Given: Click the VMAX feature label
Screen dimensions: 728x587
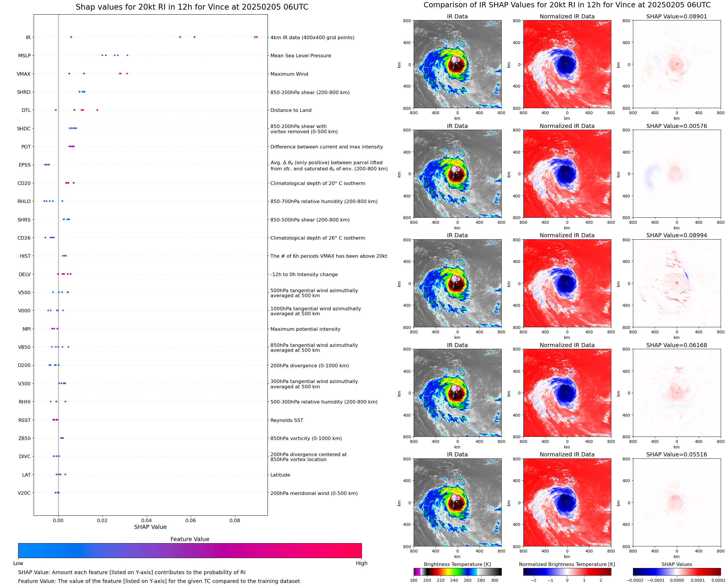Looking at the screenshot, I should pos(24,74).
